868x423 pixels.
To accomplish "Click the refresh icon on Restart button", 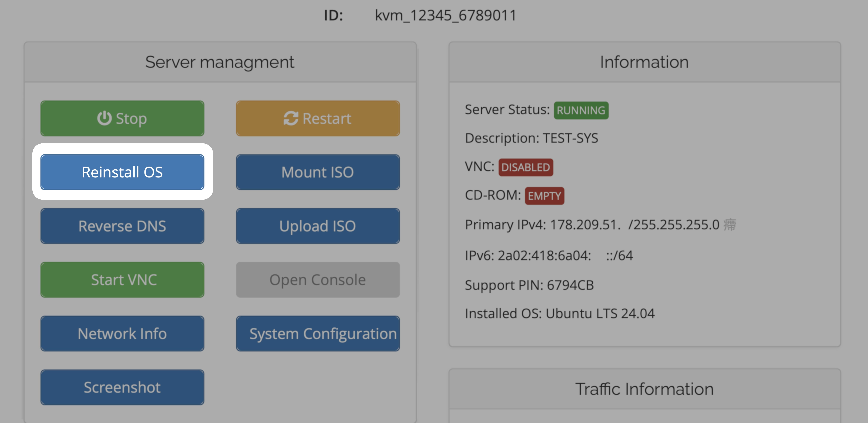I will click(x=291, y=118).
